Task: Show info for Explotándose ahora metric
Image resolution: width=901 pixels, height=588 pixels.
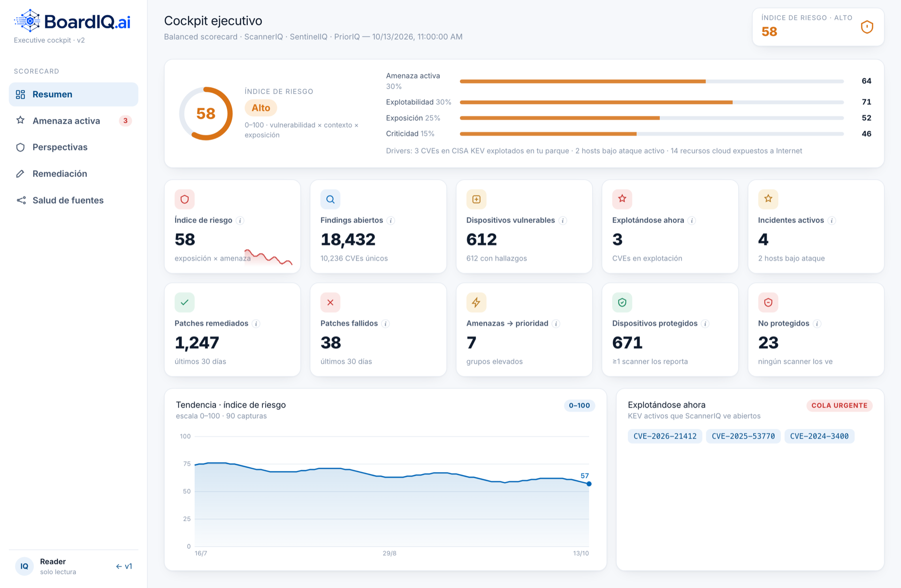Action: tap(692, 221)
